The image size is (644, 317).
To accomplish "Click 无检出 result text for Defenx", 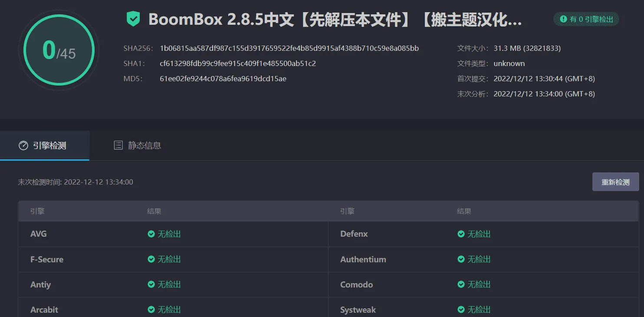I will [x=479, y=234].
